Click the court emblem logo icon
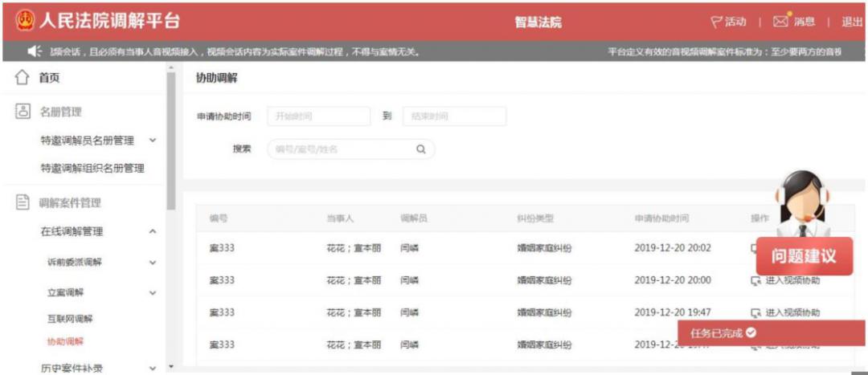The image size is (868, 375). 25,21
